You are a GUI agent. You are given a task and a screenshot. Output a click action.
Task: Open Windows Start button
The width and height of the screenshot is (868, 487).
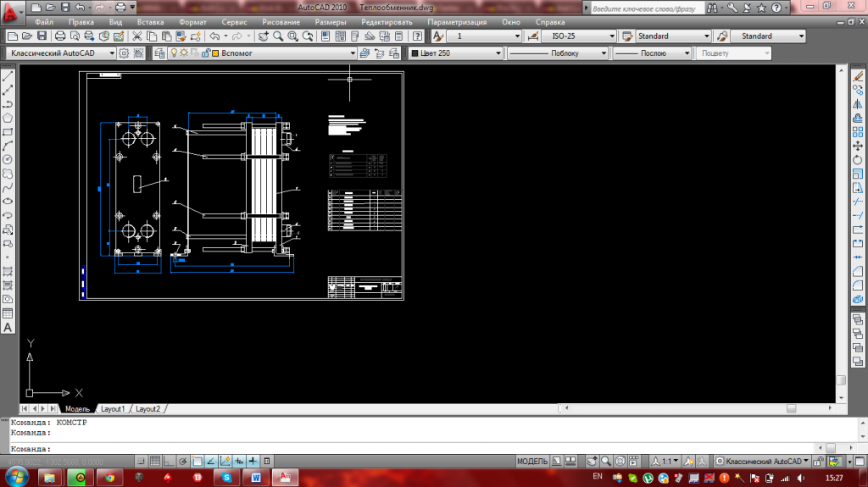16,477
